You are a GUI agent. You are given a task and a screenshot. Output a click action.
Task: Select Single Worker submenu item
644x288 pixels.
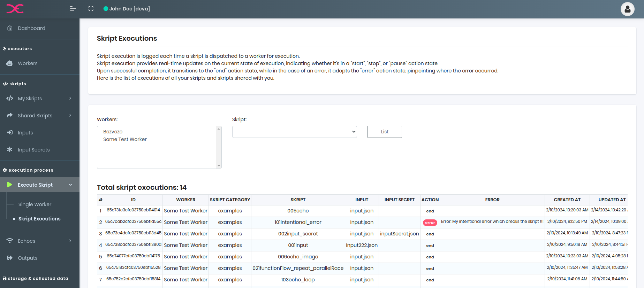point(35,204)
